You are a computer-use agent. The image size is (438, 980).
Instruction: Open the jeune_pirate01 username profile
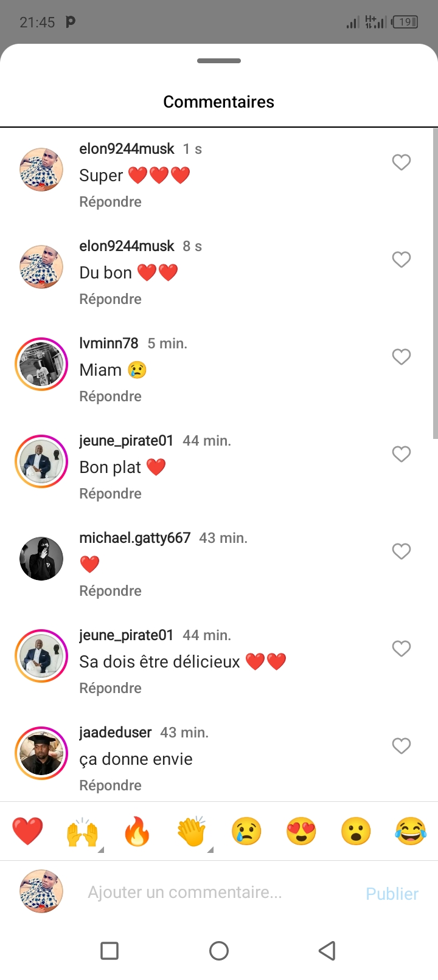tap(127, 441)
